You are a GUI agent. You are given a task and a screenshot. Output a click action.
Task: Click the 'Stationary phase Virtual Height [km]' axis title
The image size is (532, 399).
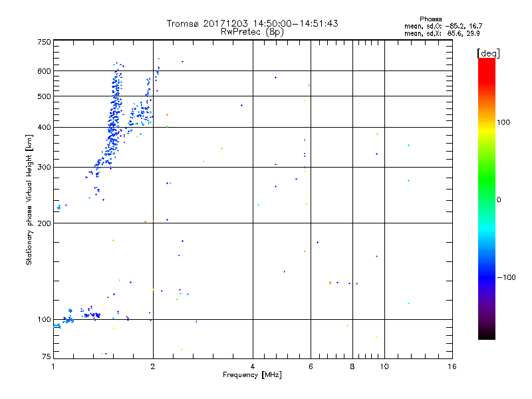pos(29,199)
